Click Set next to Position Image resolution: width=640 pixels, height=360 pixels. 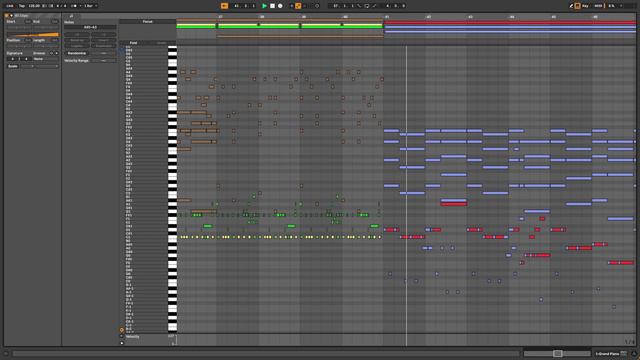(x=28, y=40)
